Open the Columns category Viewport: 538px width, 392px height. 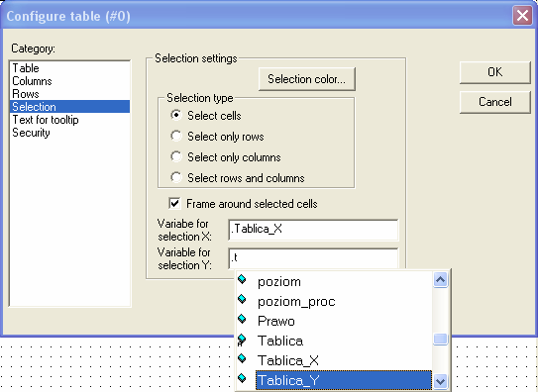point(32,81)
